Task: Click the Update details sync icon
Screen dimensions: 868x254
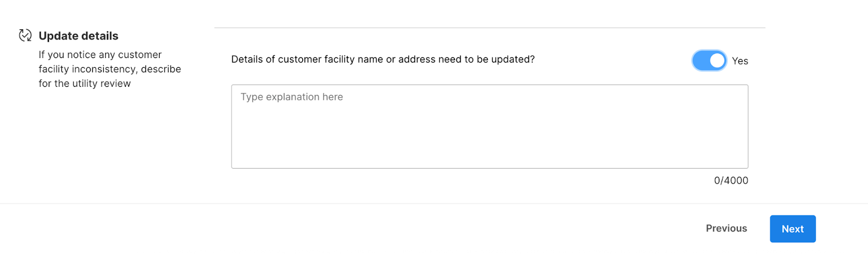Action: [x=25, y=35]
